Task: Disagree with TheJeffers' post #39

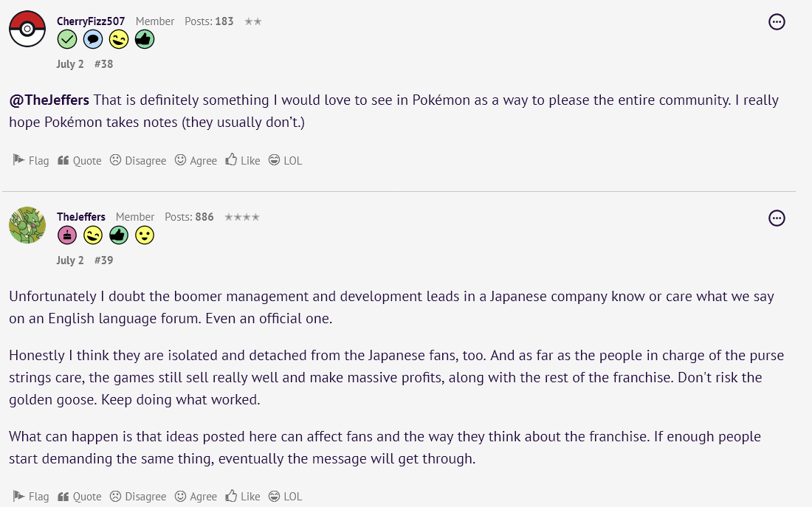Action: click(x=138, y=497)
